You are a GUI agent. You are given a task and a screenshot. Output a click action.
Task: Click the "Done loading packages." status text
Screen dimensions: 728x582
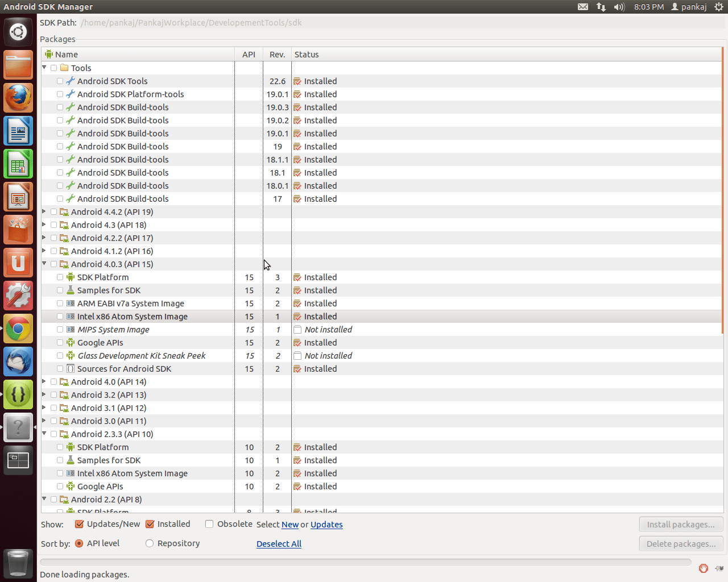85,575
